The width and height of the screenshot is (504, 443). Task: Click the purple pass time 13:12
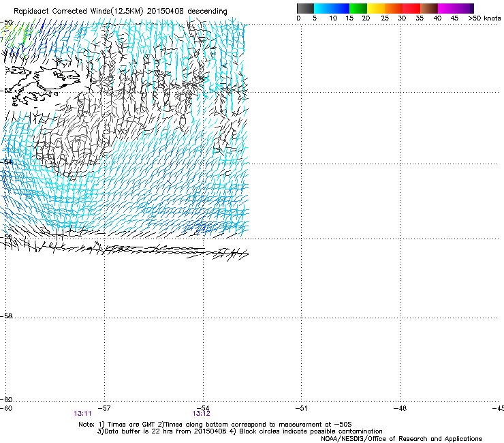click(201, 414)
